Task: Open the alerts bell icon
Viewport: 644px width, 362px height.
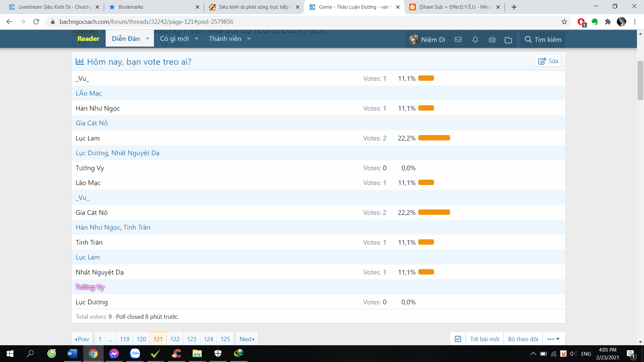Action: pyautogui.click(x=475, y=40)
